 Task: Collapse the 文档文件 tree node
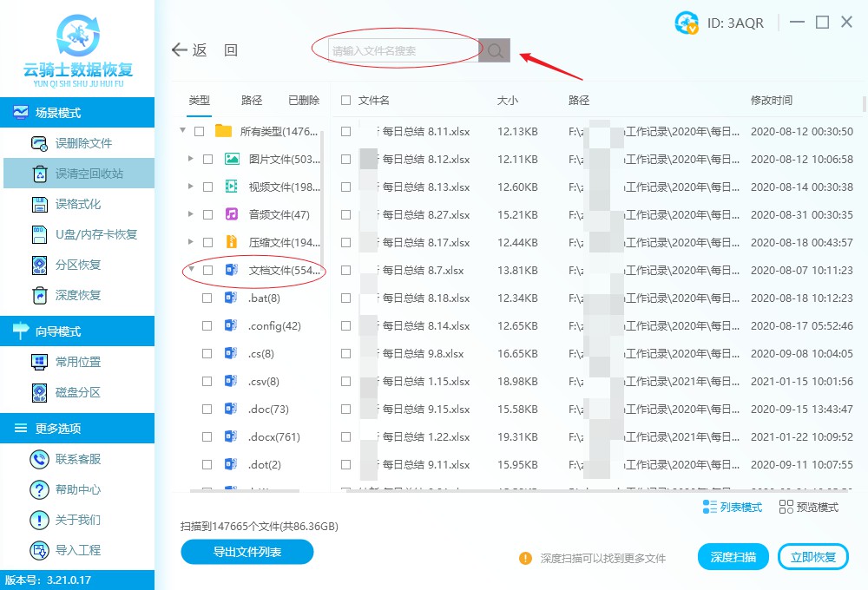click(x=192, y=269)
